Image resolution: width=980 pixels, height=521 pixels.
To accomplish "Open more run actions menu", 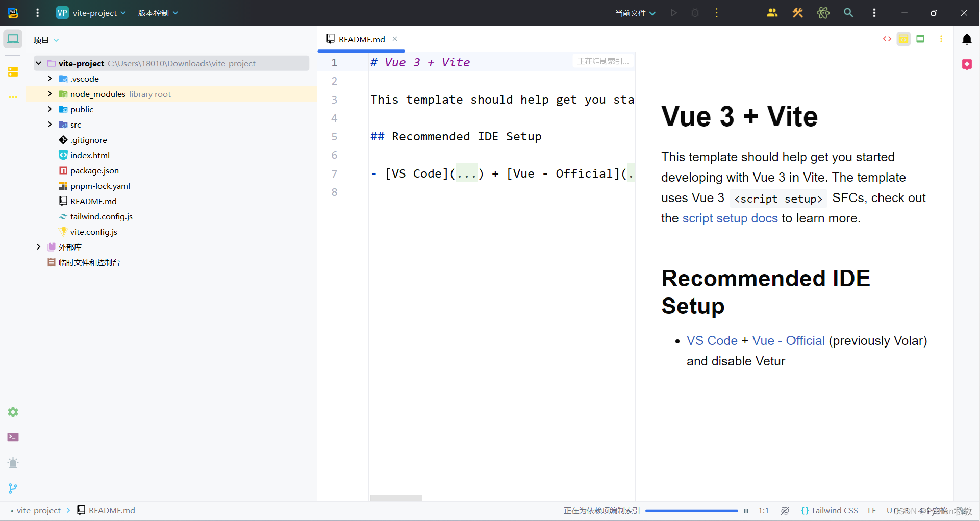I will point(717,13).
